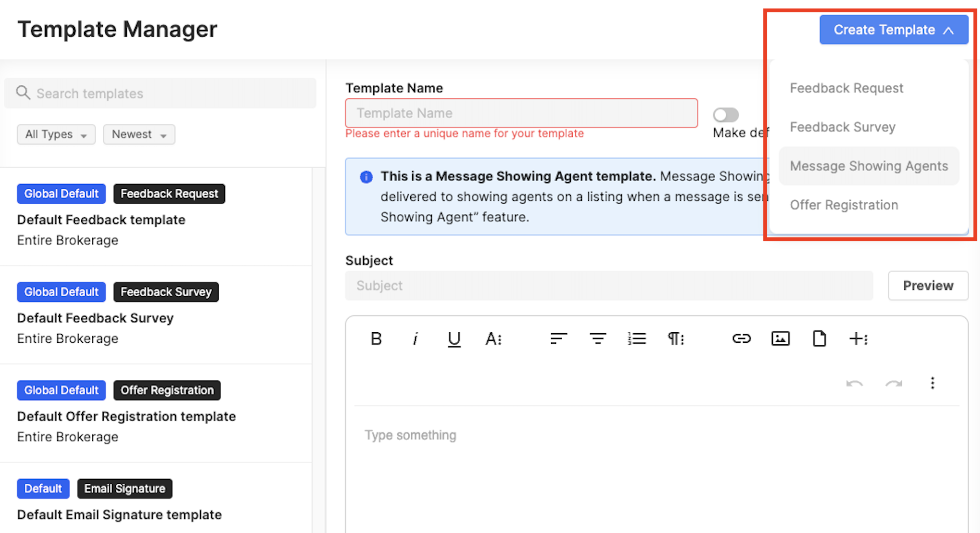Click Entire Brokerage under Offer Registration template
The image size is (980, 533).
[68, 437]
